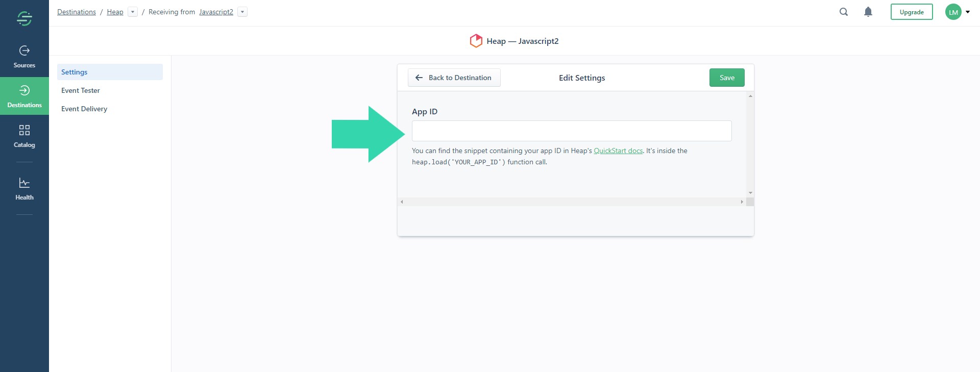Expand the account menu arrow
The width and height of the screenshot is (980, 372).
click(x=968, y=12)
